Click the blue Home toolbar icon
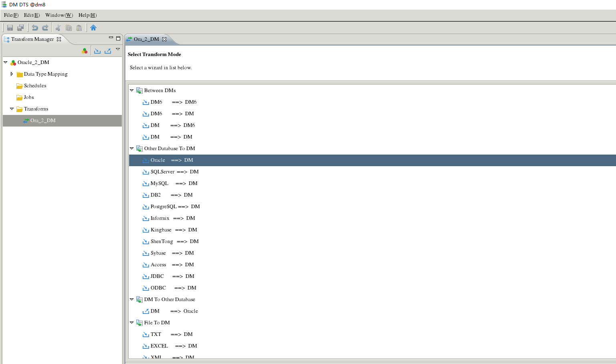Viewport: 616px width, 364px height. [93, 28]
